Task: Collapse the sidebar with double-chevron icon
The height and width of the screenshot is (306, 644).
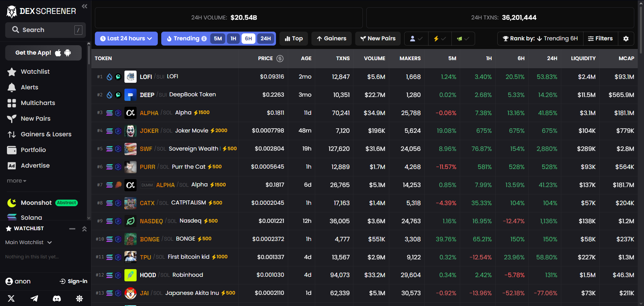Action: tap(84, 6)
